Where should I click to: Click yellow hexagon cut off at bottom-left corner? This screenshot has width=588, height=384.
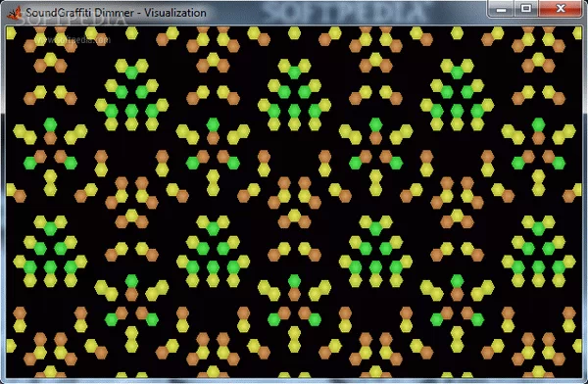point(10,346)
